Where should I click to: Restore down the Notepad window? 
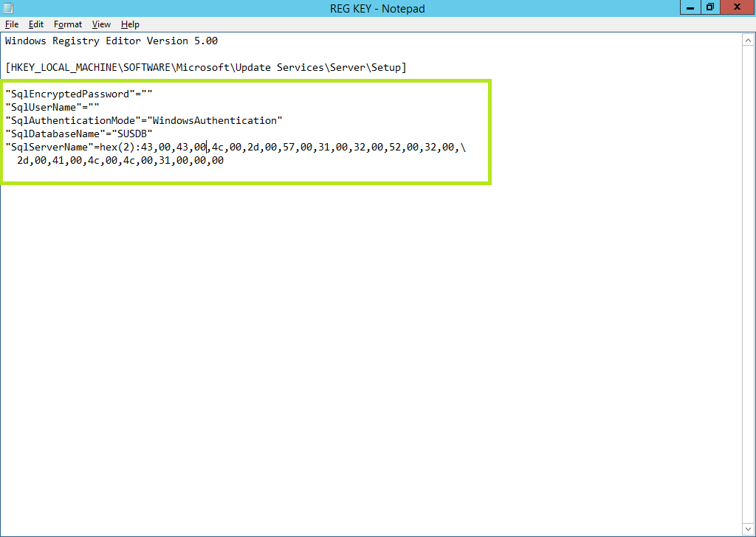click(x=709, y=7)
